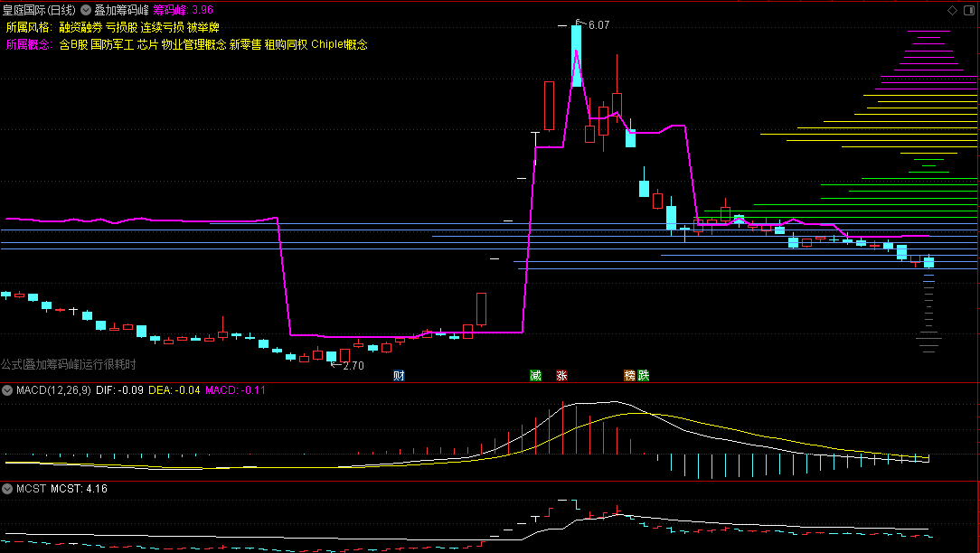
Task: Click the MACD: -0.11 value
Action: pyautogui.click(x=236, y=390)
